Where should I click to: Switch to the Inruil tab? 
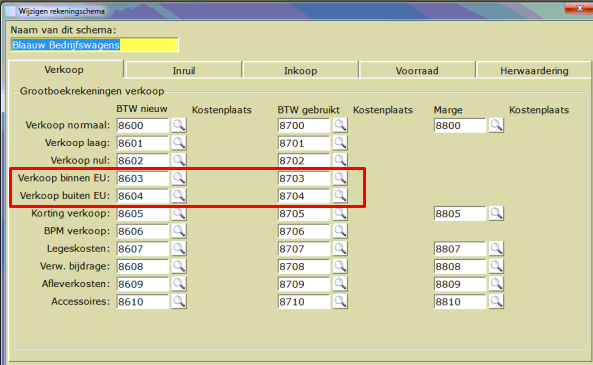184,71
